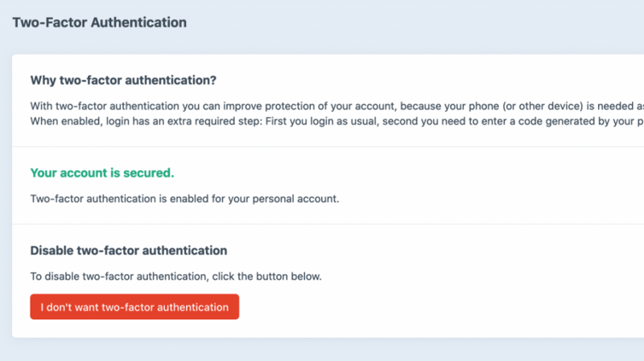
Task: Select the "Why two-factor authentication?" heading
Action: pyautogui.click(x=123, y=81)
